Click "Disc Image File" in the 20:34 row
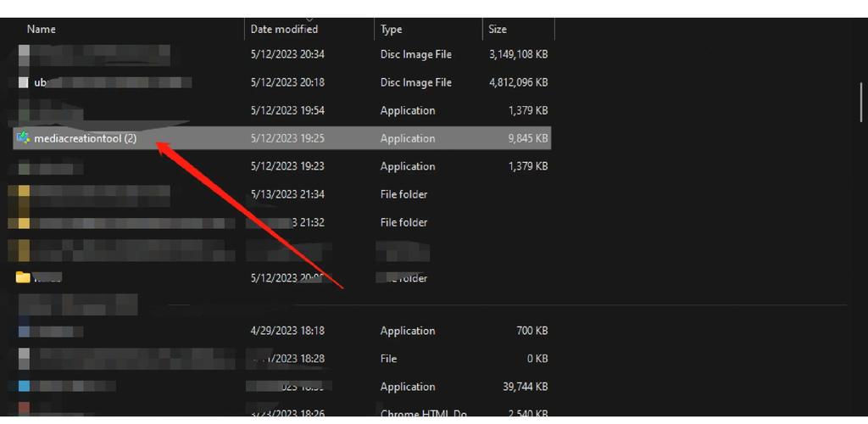The image size is (868, 424). (x=415, y=54)
